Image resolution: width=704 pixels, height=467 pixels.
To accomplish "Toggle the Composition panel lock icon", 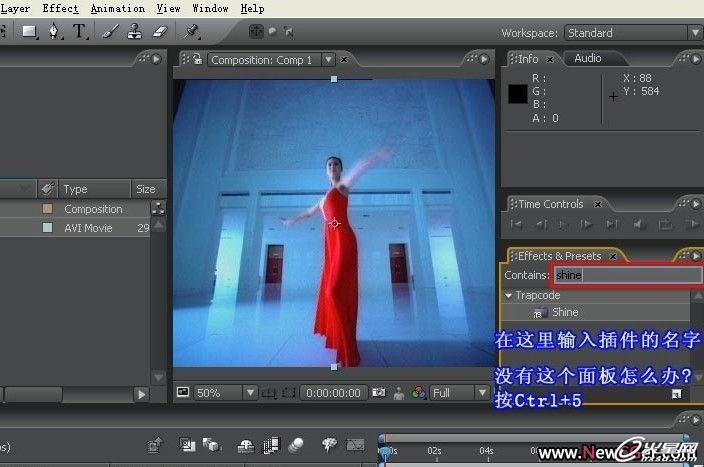I will click(197, 60).
